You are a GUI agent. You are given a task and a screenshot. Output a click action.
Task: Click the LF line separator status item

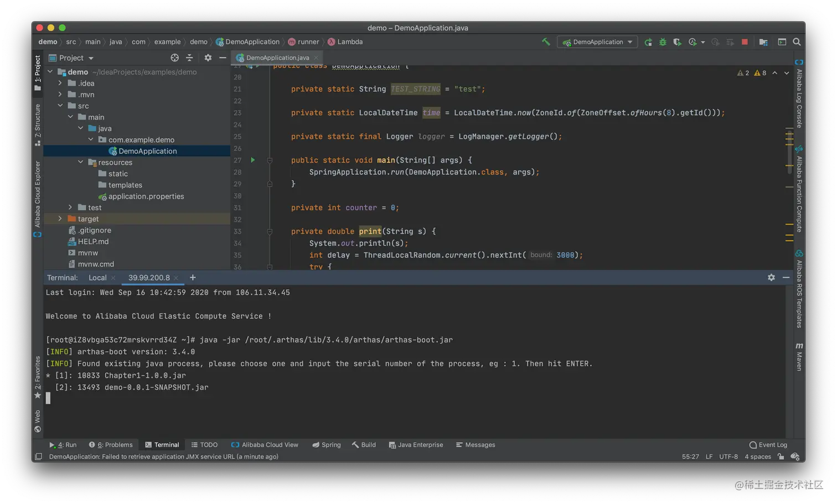pyautogui.click(x=709, y=457)
